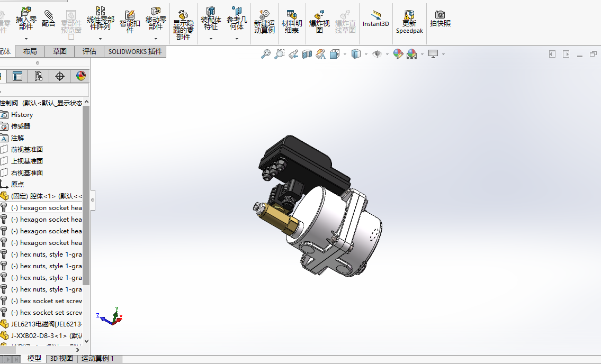Viewport: 601px width, 364px height.
Task: Click horizontal scrollbar right arrow in tree
Action: point(78,350)
